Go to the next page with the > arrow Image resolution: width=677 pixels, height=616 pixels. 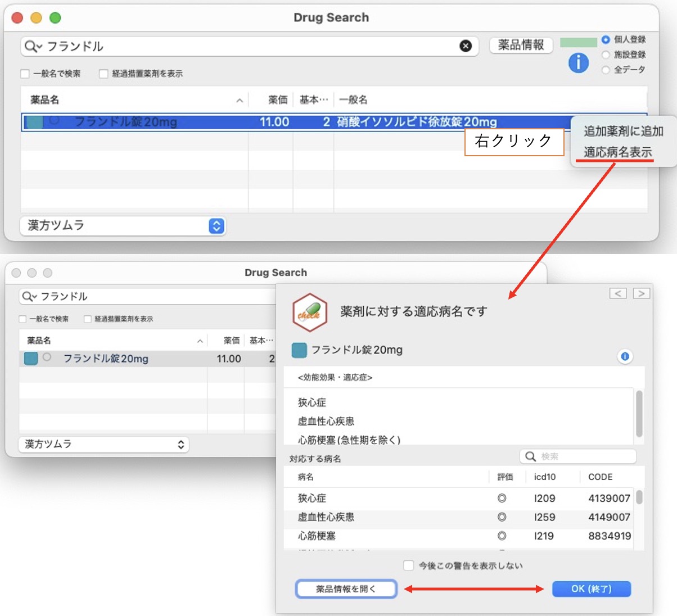click(x=642, y=293)
